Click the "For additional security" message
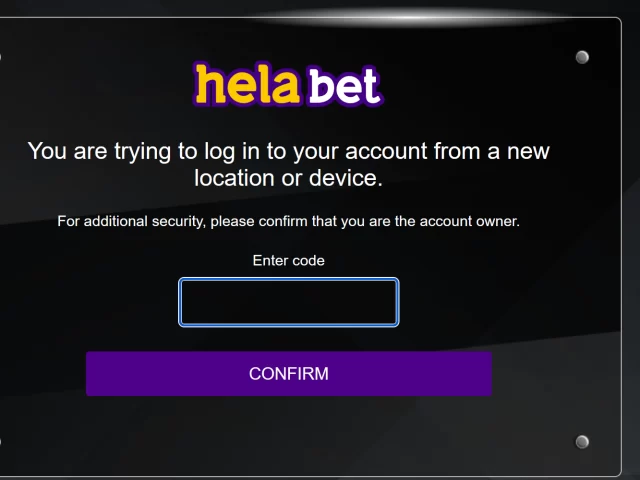 [x=288, y=221]
